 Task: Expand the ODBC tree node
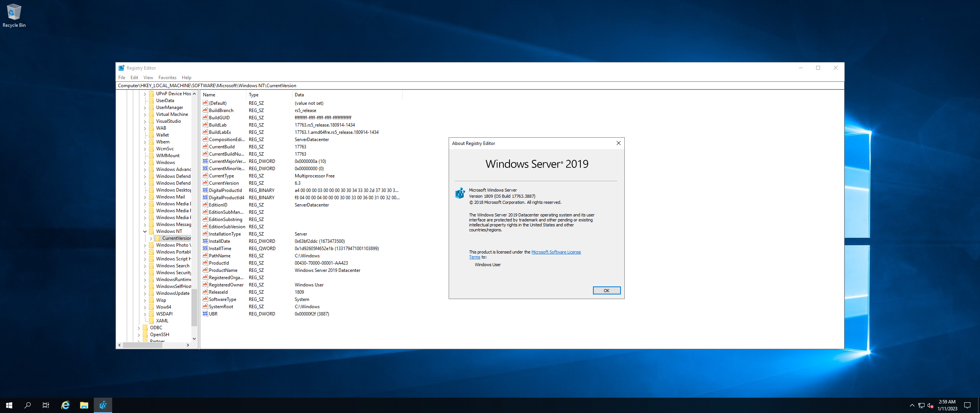(x=139, y=328)
